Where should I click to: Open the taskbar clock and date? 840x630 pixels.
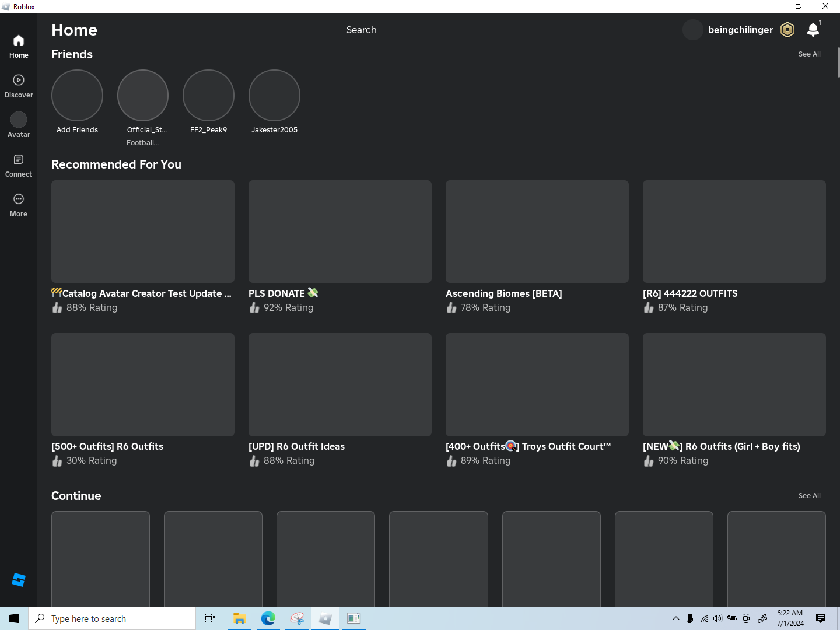pyautogui.click(x=790, y=618)
